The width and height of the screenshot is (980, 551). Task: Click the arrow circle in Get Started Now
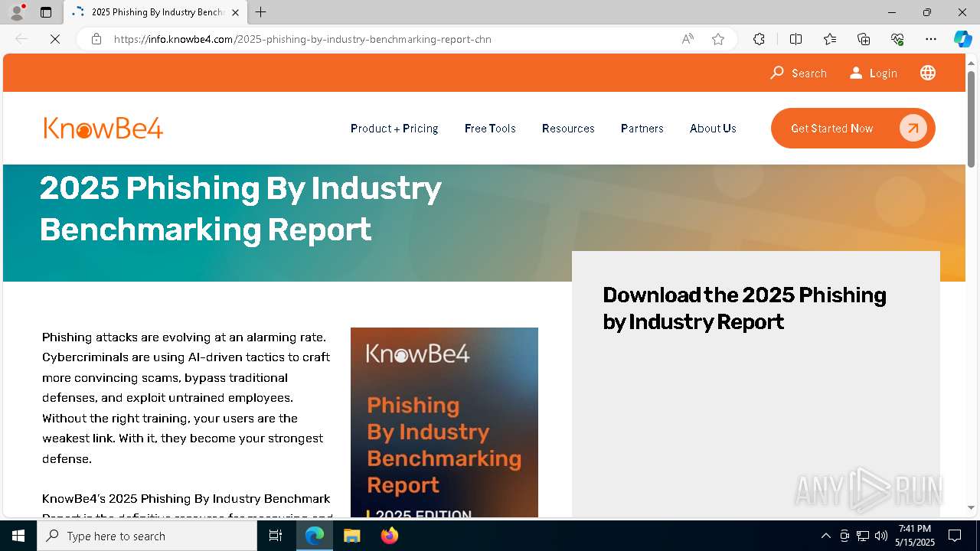click(913, 129)
